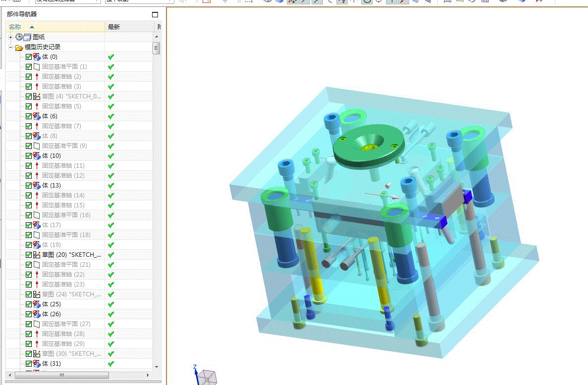The image size is (588, 385).
Task: Click the green checkmark for 草图 (4)
Action: [111, 96]
